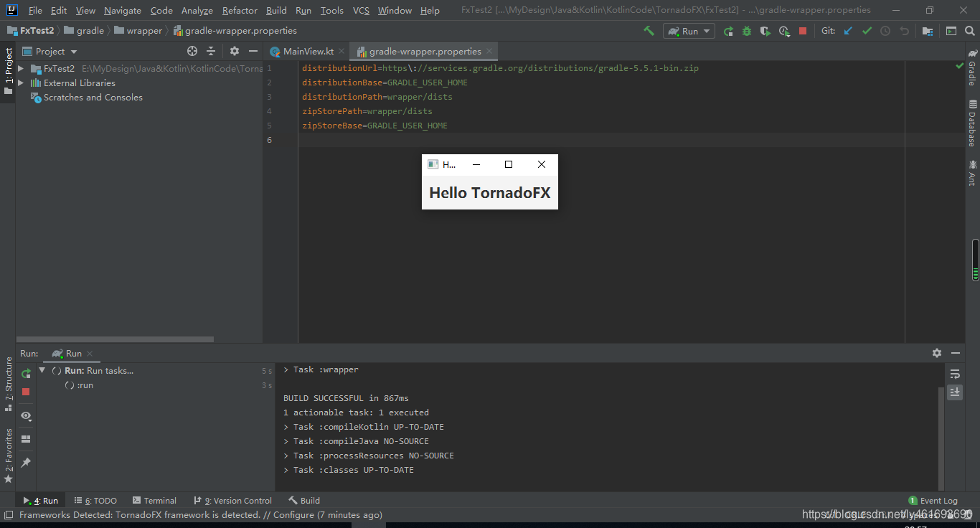Image resolution: width=980 pixels, height=528 pixels.
Task: Search Everywhere with the magnifier icon
Action: coord(970,31)
